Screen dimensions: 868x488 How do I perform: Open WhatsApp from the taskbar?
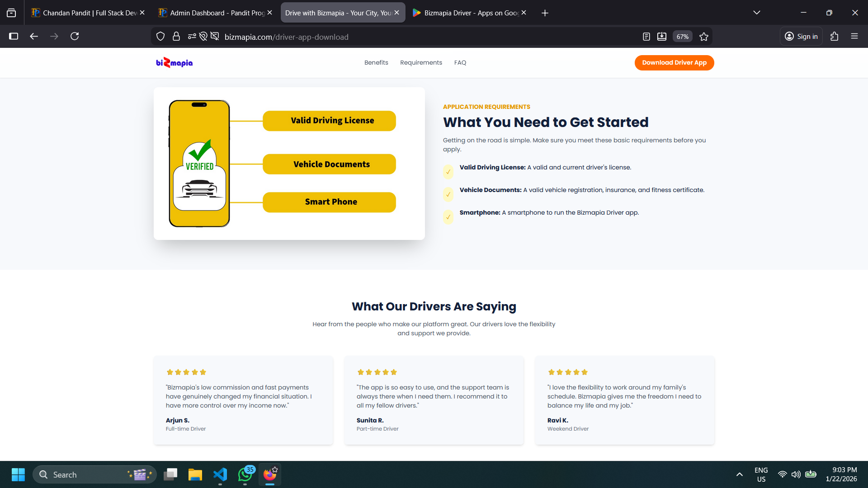click(x=245, y=474)
